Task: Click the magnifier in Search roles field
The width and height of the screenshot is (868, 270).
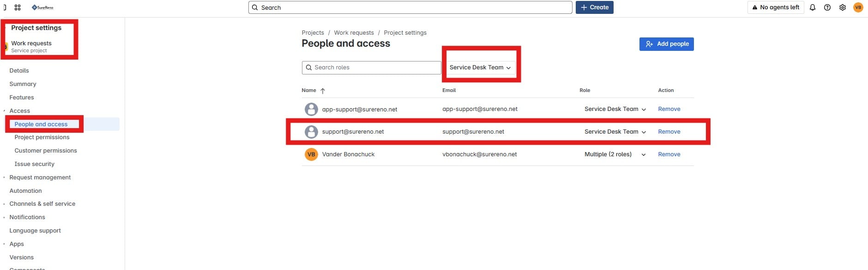Action: coord(309,67)
